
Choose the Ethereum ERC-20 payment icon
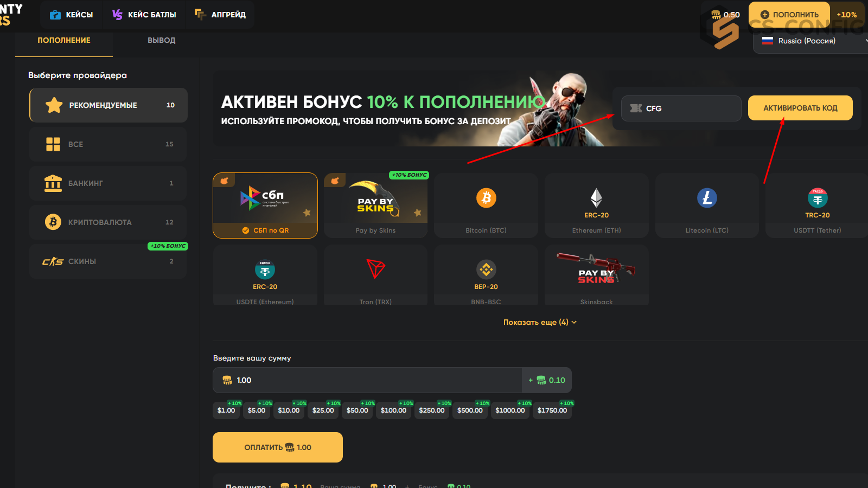[596, 198]
